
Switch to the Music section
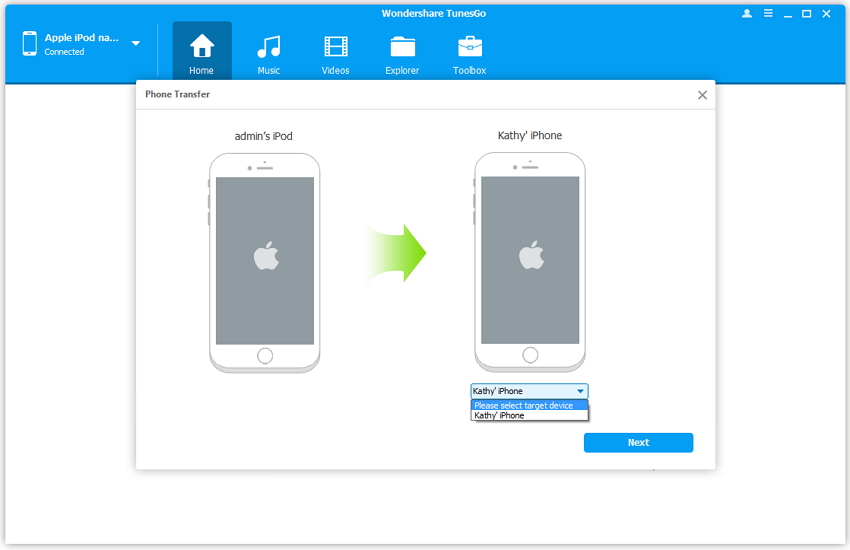coord(268,47)
